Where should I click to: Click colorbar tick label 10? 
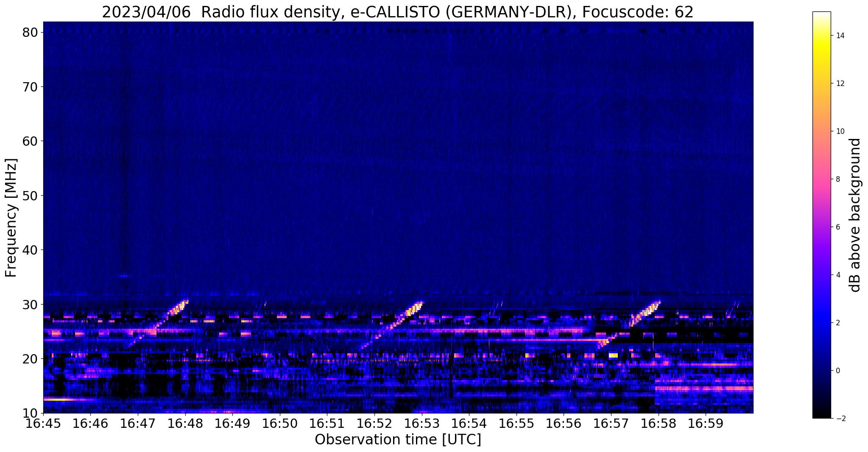840,131
